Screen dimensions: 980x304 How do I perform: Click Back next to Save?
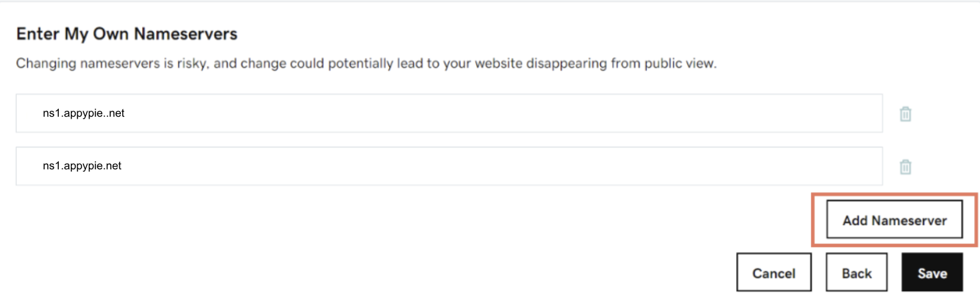pos(856,273)
